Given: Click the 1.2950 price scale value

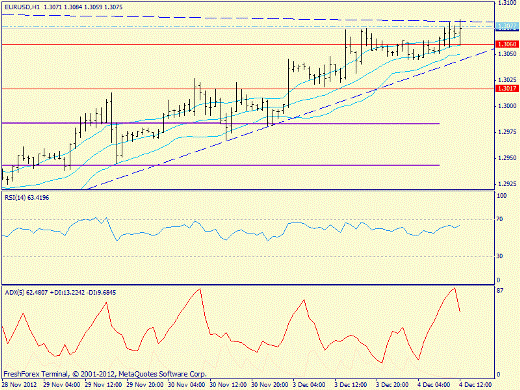Looking at the screenshot, I should (507, 158).
